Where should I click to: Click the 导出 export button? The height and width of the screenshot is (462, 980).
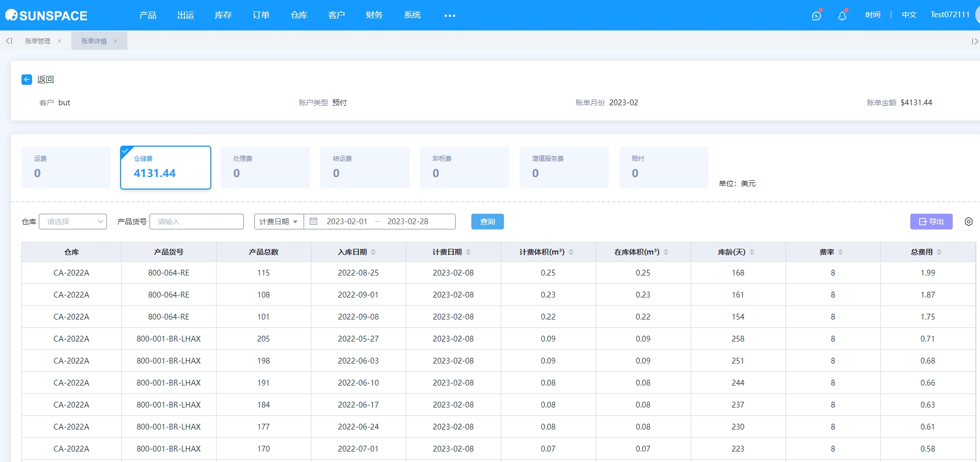931,222
